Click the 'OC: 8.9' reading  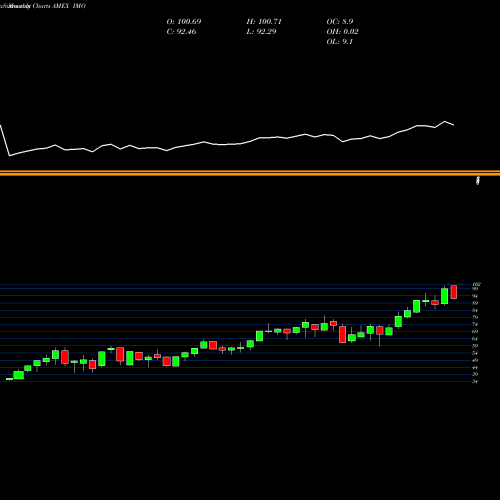pos(340,22)
